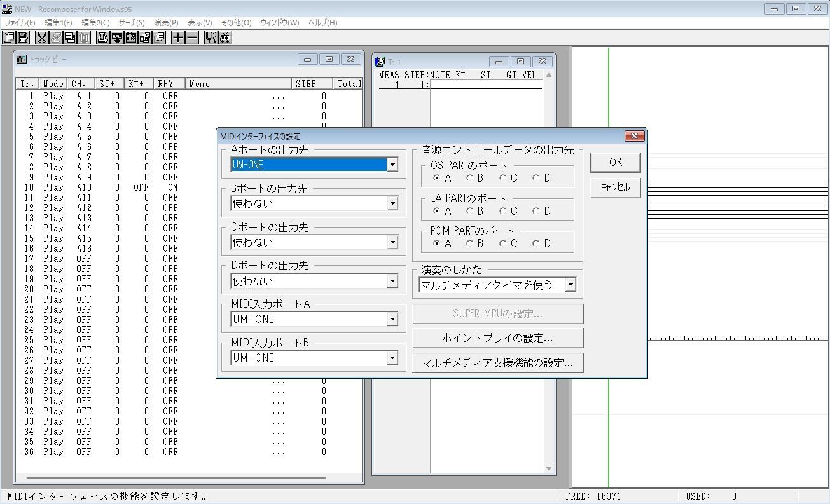This screenshot has height=504, width=830.
Task: Click the copy documents toolbar icon
Action: point(70,37)
